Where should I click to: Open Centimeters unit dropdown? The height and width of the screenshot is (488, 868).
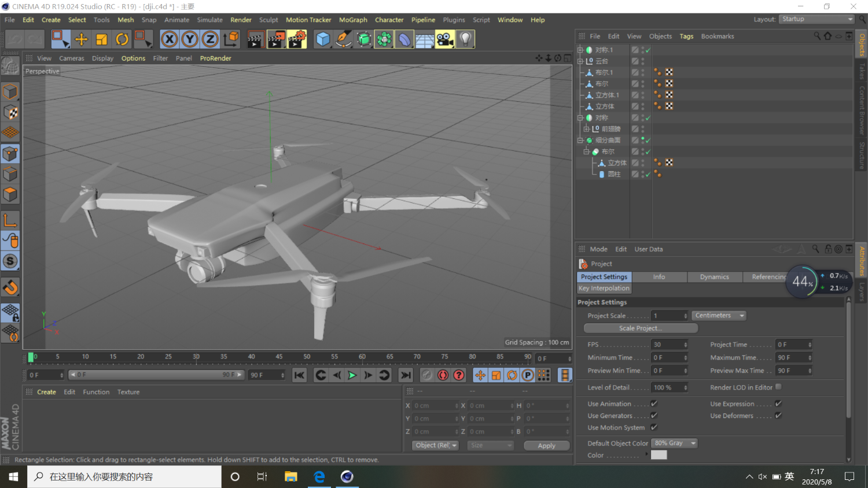pos(719,316)
